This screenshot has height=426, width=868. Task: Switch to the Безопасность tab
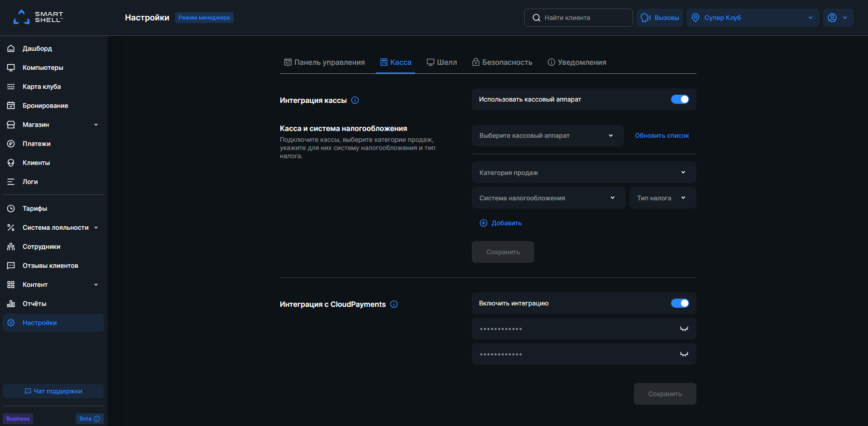coord(502,62)
